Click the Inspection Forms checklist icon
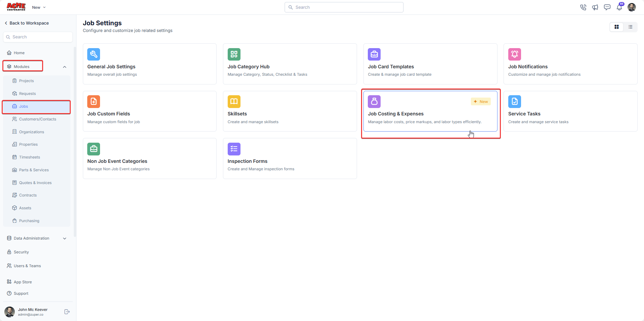 pos(234,149)
